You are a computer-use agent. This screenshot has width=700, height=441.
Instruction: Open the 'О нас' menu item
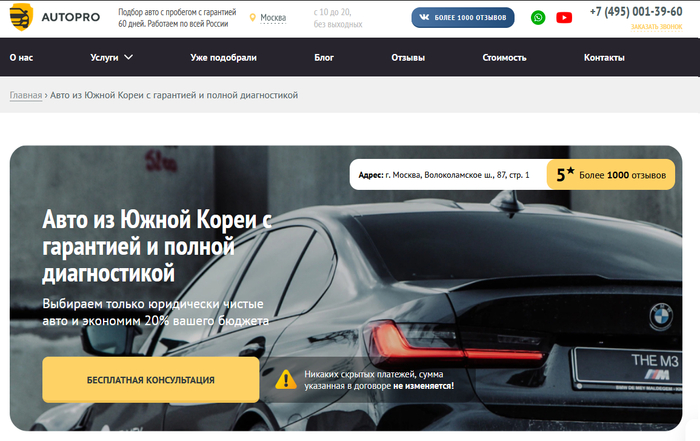[x=21, y=57]
